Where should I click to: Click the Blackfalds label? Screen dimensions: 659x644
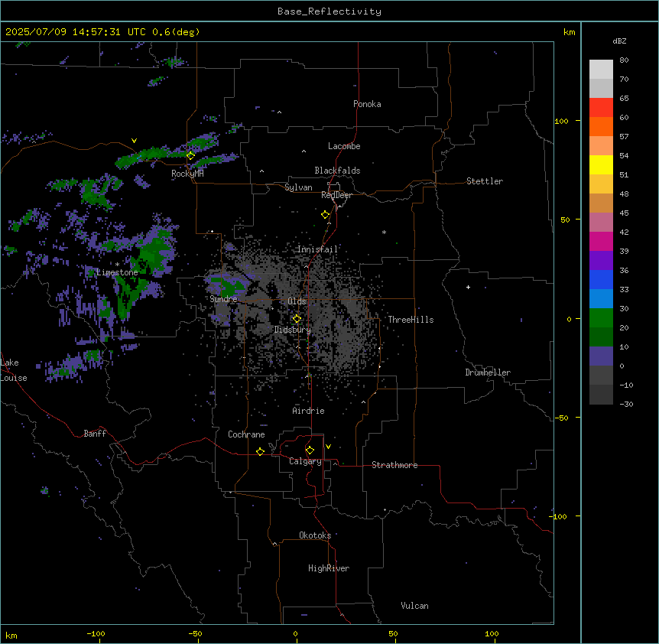(337, 171)
